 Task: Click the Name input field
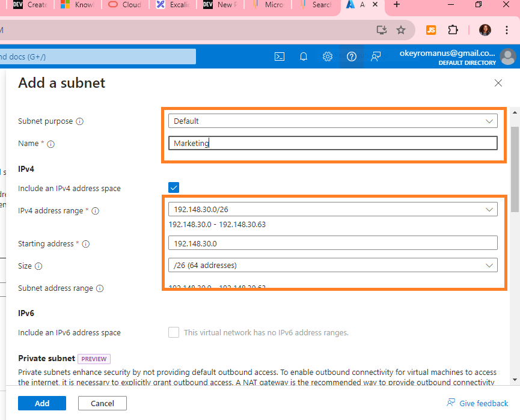[x=333, y=143]
